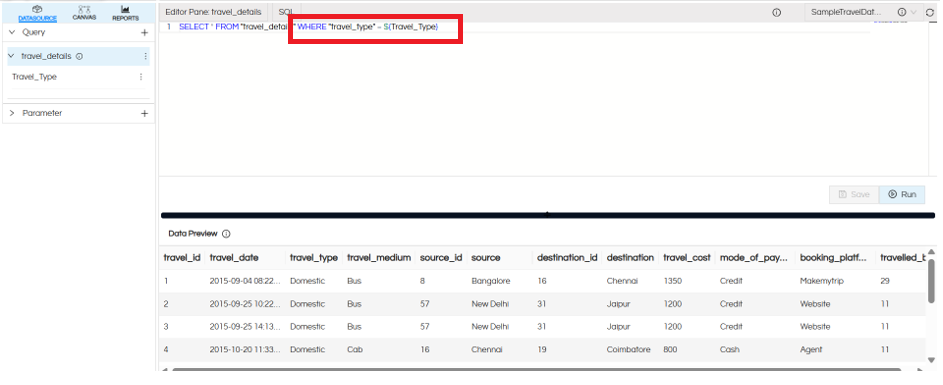The image size is (943, 385).
Task: Open the Travel_Type three-dot menu
Action: click(x=141, y=77)
